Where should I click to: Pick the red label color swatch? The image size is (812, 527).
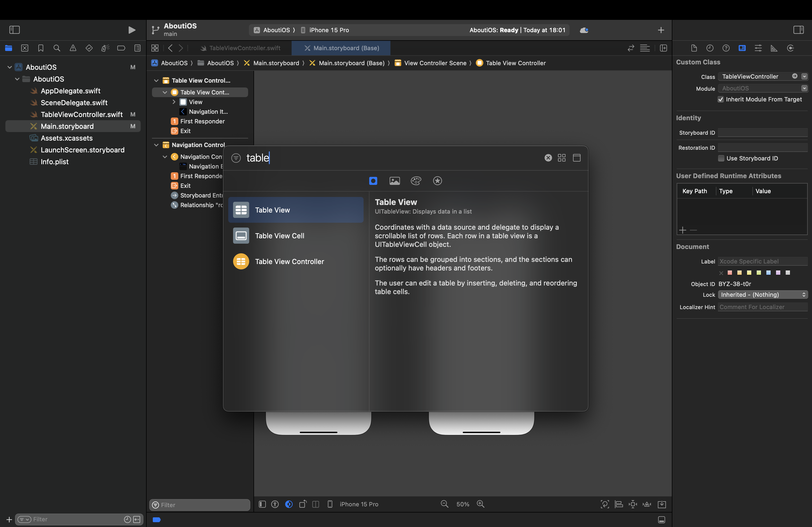click(730, 273)
